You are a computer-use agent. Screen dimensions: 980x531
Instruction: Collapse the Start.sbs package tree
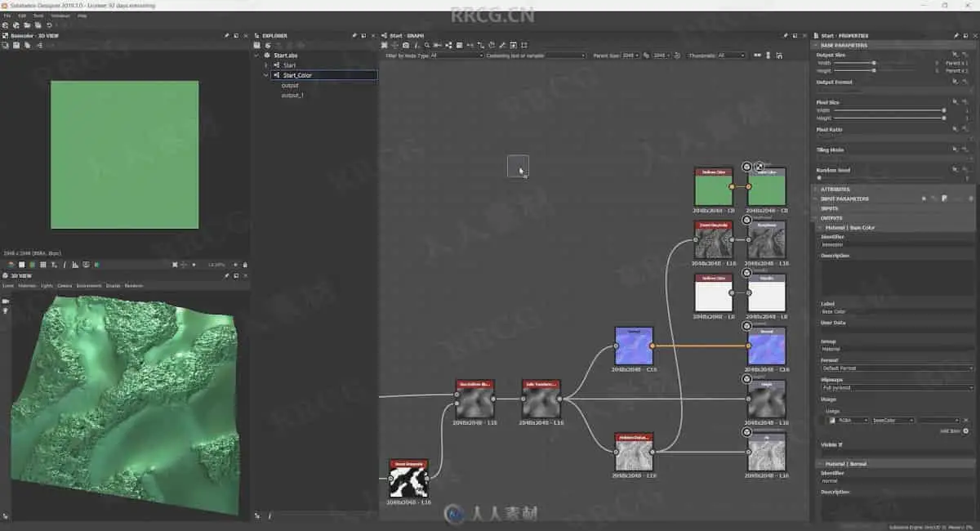point(256,56)
